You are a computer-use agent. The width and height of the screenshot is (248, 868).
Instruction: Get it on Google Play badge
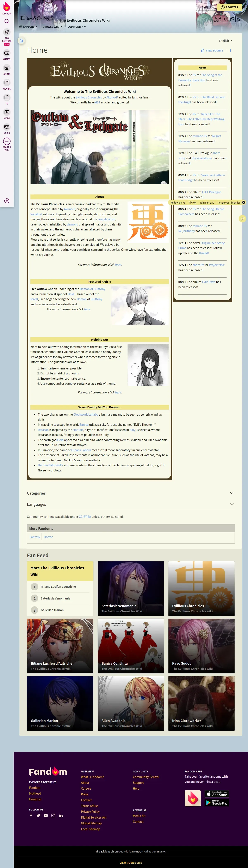[x=217, y=803]
